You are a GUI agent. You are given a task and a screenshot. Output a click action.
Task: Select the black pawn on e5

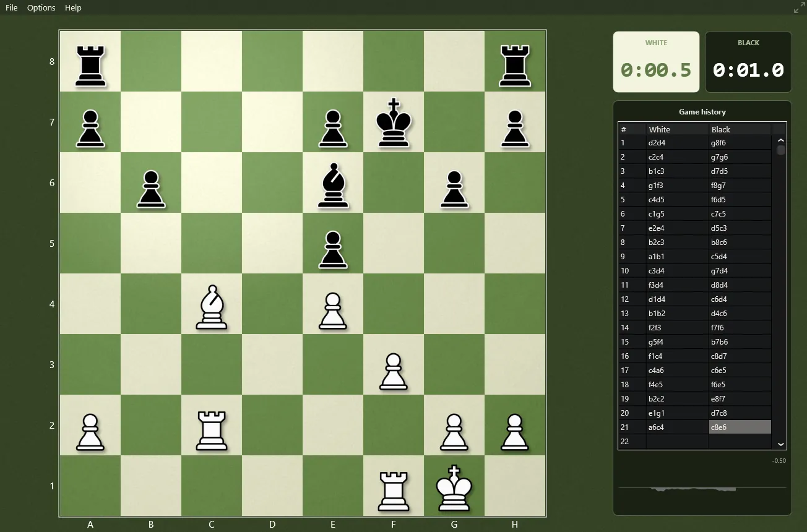point(333,250)
